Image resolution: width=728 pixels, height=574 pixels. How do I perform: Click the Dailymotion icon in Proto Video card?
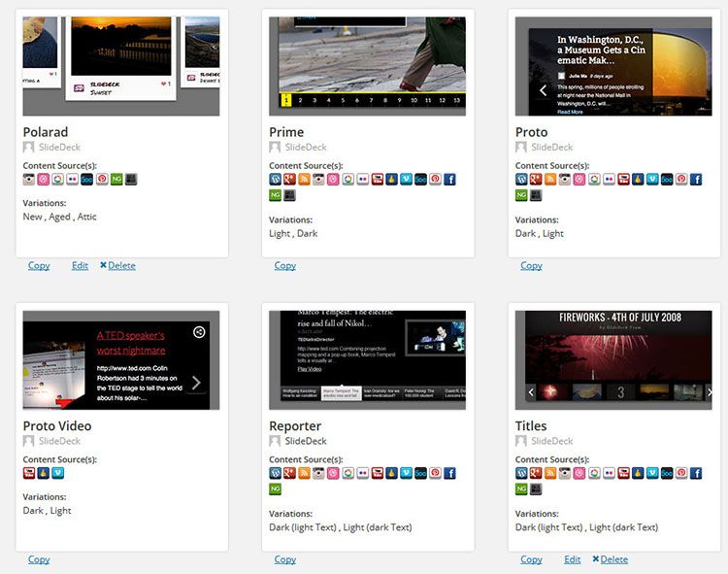[x=43, y=473]
